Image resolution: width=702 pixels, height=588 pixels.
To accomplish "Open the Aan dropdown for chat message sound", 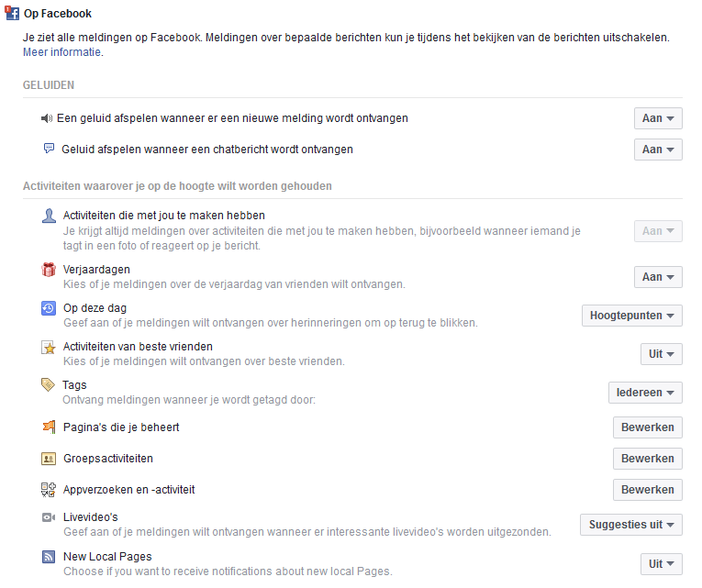I will [658, 150].
